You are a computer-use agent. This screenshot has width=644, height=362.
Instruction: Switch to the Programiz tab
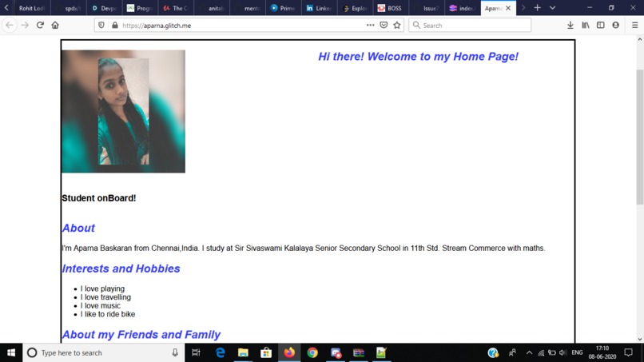click(140, 8)
